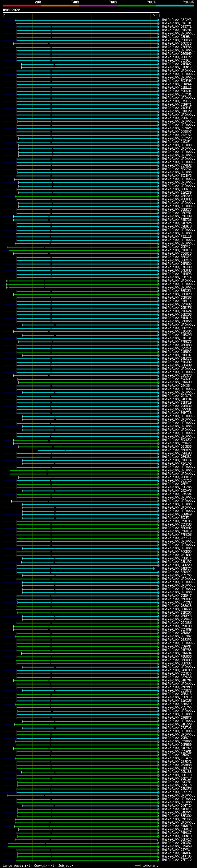The height and width of the screenshot is (868, 197).
Task: Open hit UniRef100_C1BZM4
Action: pyautogui.click(x=176, y=30)
